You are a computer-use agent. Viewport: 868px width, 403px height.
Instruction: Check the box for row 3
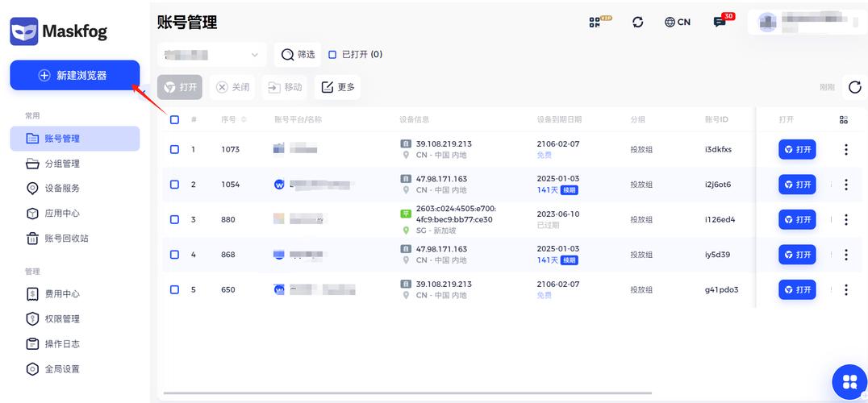point(174,219)
